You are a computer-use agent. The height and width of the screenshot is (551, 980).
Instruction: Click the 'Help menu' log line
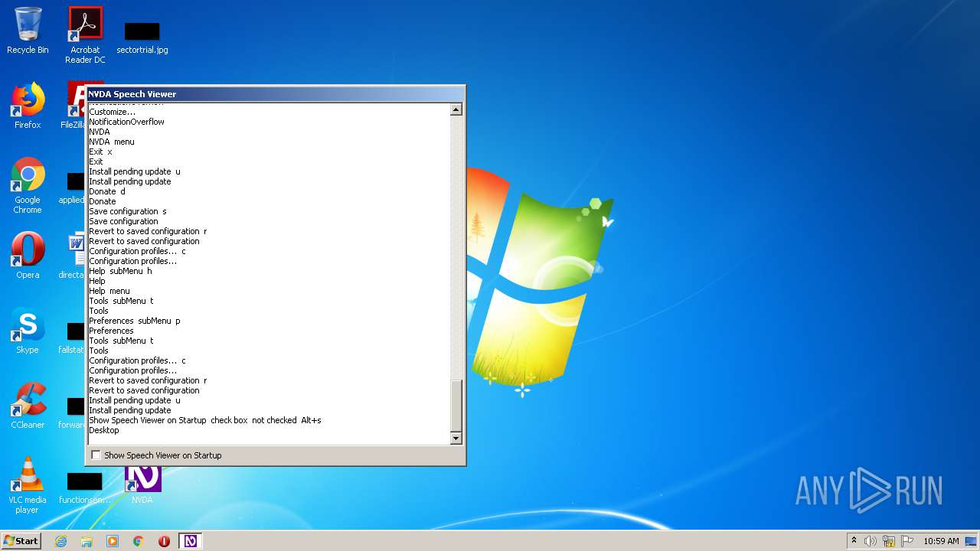tap(109, 291)
